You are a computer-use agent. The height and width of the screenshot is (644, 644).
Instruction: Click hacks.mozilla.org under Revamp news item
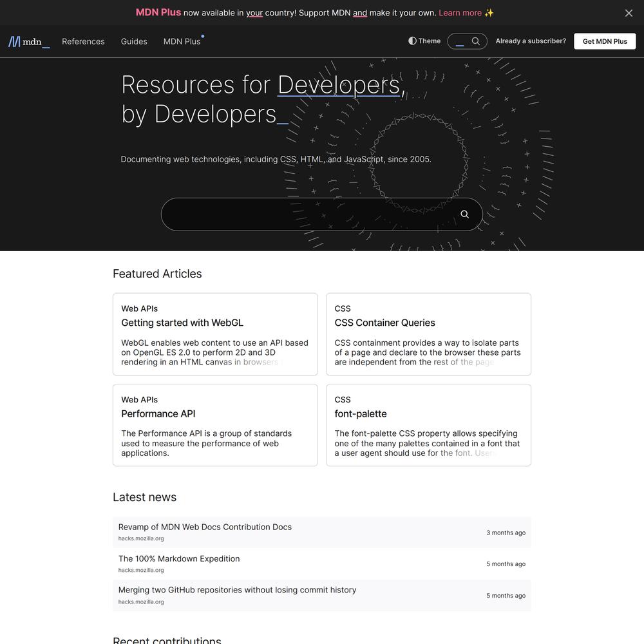[x=141, y=538]
